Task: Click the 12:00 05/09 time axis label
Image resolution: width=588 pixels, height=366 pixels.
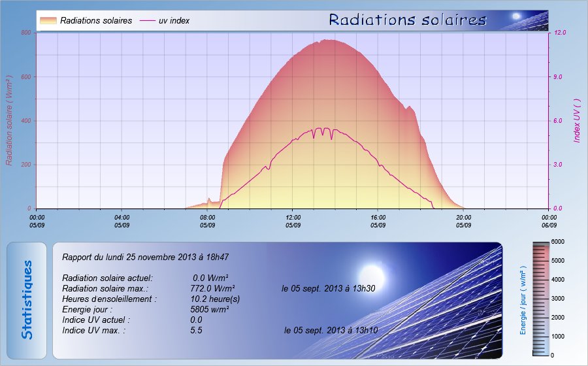Action: click(293, 221)
